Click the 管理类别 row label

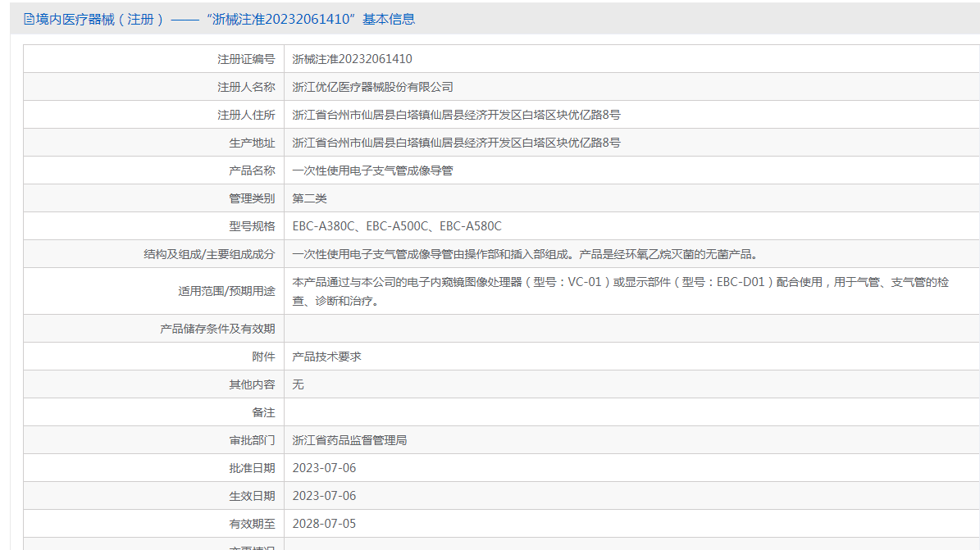point(252,198)
